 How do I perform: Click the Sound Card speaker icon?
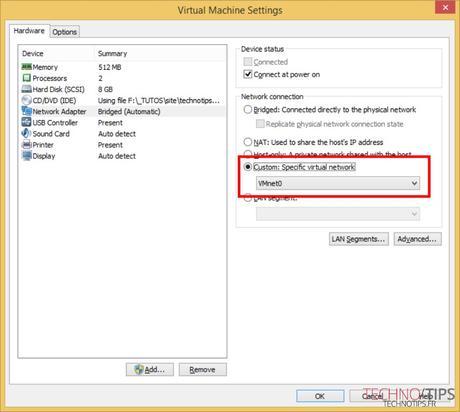27,133
